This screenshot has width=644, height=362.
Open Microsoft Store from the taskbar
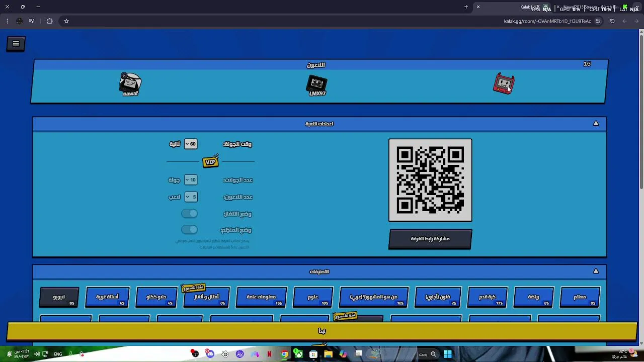coord(313,354)
